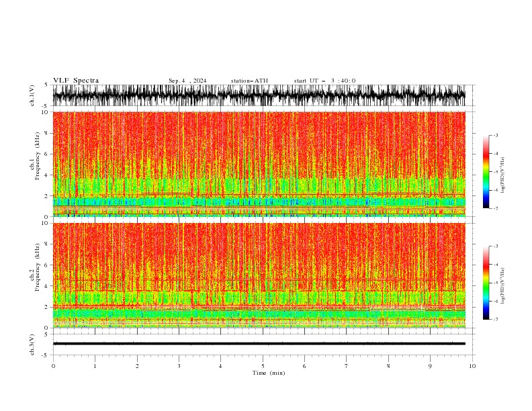The width and height of the screenshot is (532, 411).
Task: Click the "-5" tick on ch.1 color bar
Action: 496,172
